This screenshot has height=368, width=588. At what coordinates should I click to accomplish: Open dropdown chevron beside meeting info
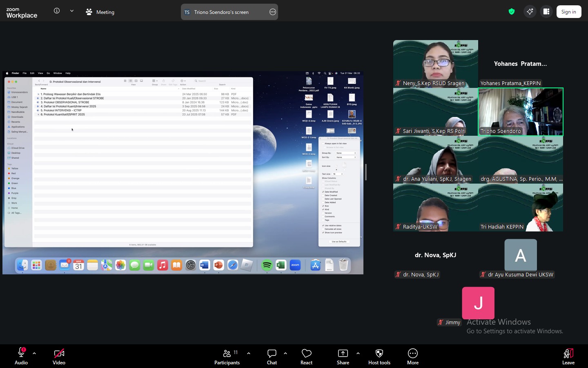(72, 11)
